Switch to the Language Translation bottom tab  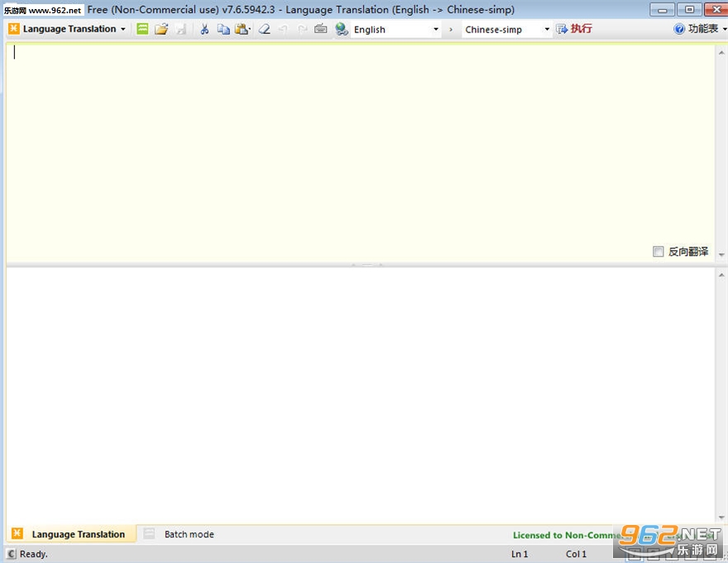click(72, 534)
